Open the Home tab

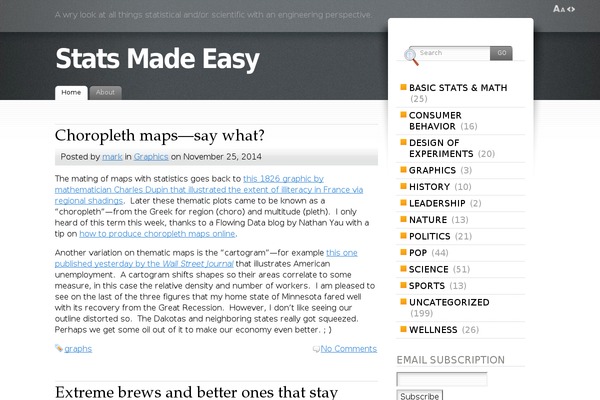[71, 93]
